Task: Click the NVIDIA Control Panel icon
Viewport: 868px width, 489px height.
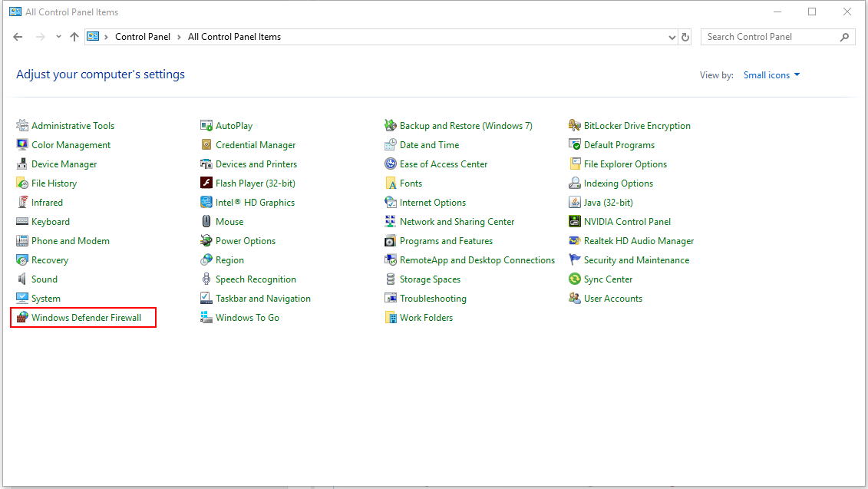Action: click(575, 222)
